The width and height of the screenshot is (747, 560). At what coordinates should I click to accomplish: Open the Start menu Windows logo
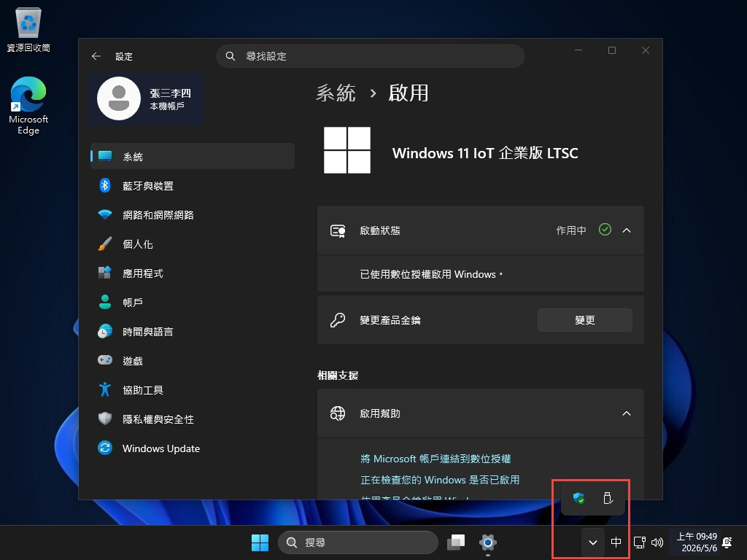pos(260,542)
